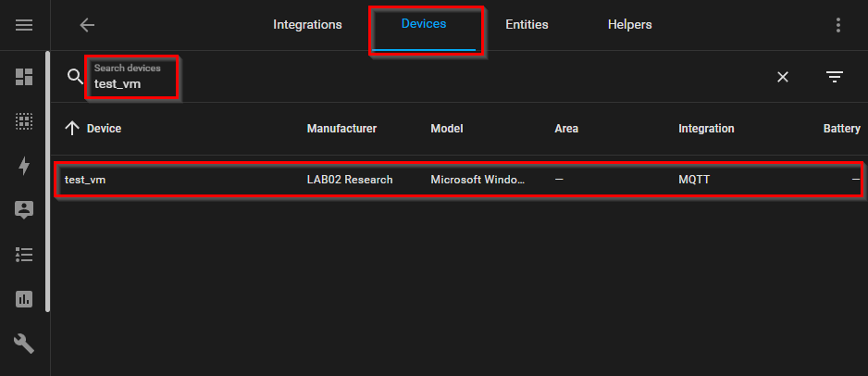The width and height of the screenshot is (868, 376).
Task: Click the sidebar vertical scrollbar
Action: click(x=47, y=182)
